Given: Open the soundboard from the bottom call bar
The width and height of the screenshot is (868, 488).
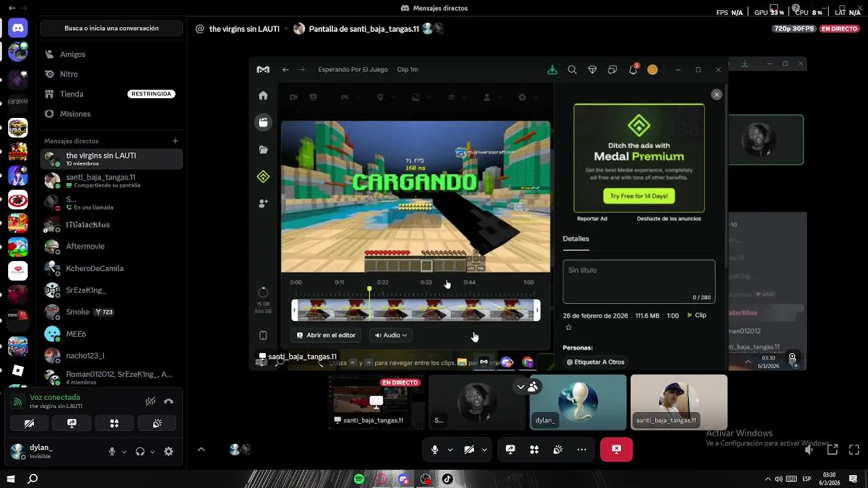Looking at the screenshot, I should (x=558, y=449).
